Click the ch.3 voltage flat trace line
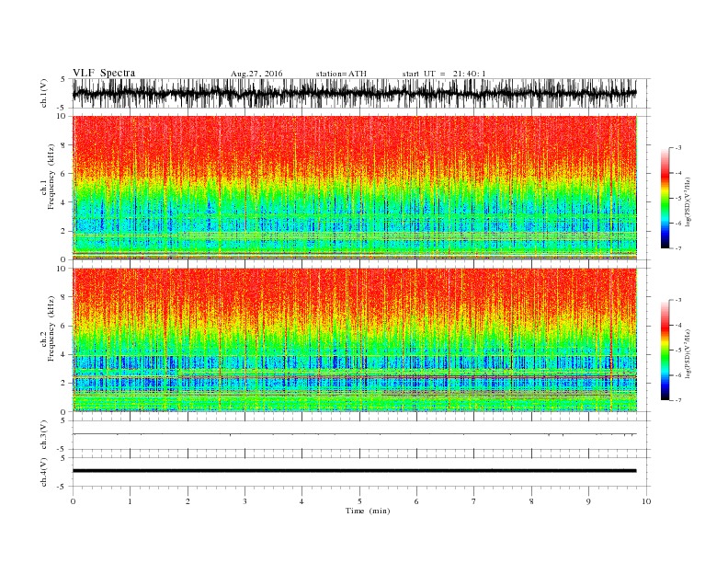This screenshot has width=728, height=563. [354, 434]
